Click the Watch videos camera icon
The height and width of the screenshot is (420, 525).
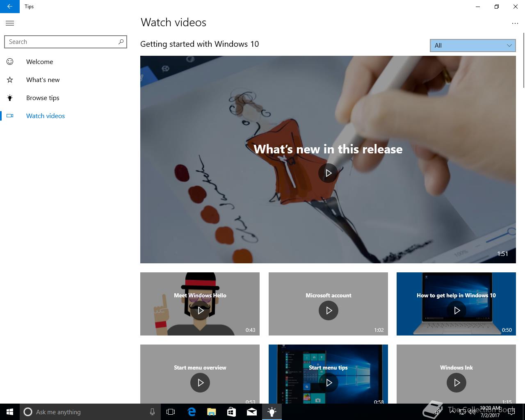[10, 116]
